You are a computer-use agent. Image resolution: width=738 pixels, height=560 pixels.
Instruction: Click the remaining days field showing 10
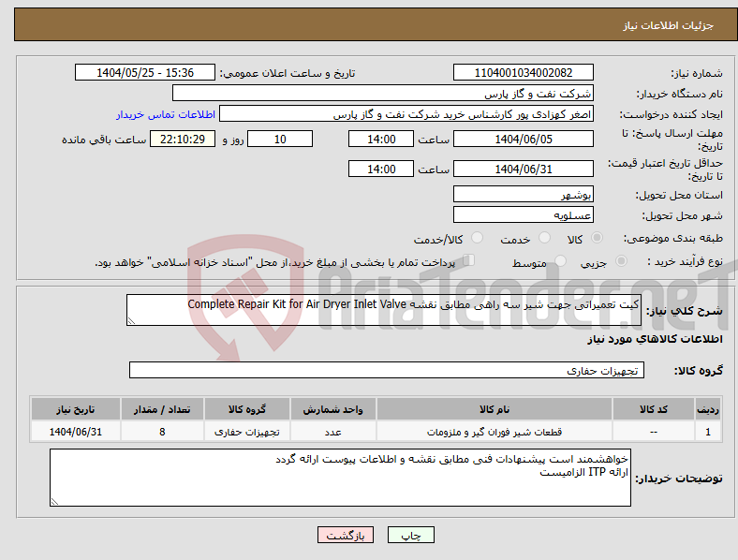pyautogui.click(x=280, y=139)
